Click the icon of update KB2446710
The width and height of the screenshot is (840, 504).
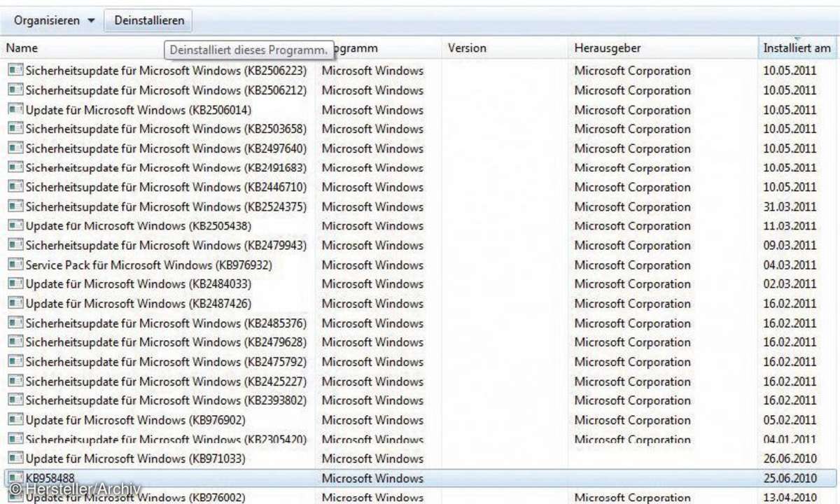tap(15, 187)
